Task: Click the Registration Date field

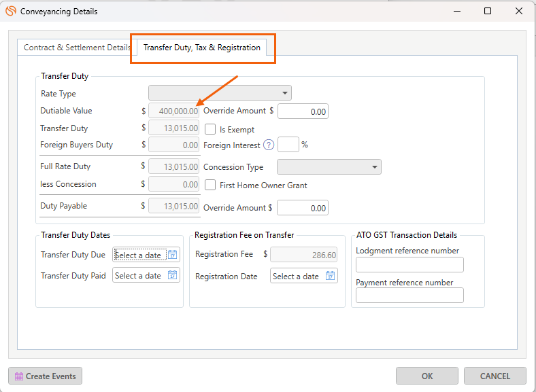Action: tap(304, 276)
